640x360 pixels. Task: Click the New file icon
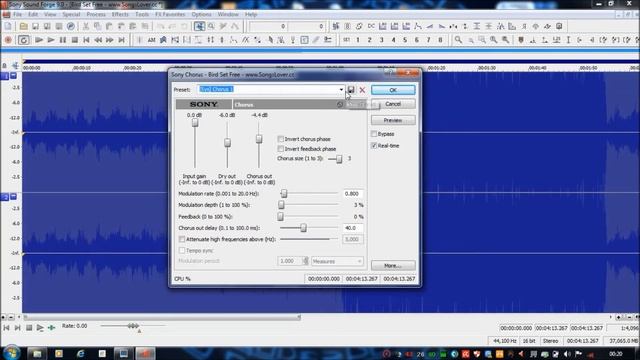(8, 26)
